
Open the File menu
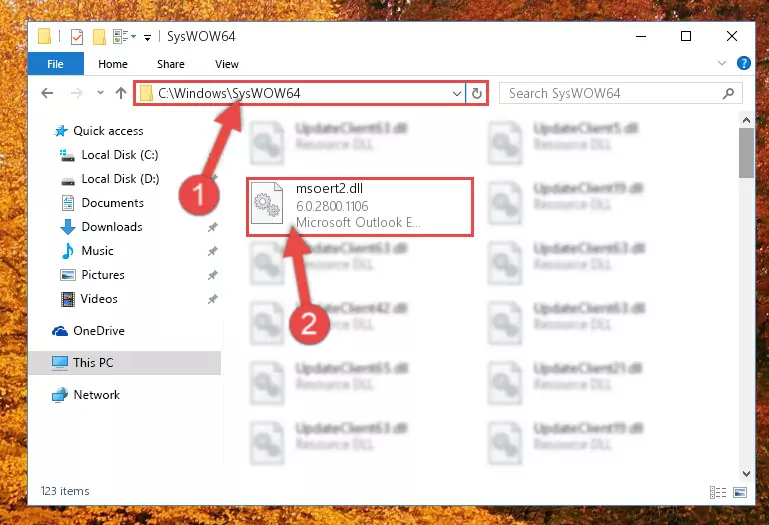click(55, 64)
